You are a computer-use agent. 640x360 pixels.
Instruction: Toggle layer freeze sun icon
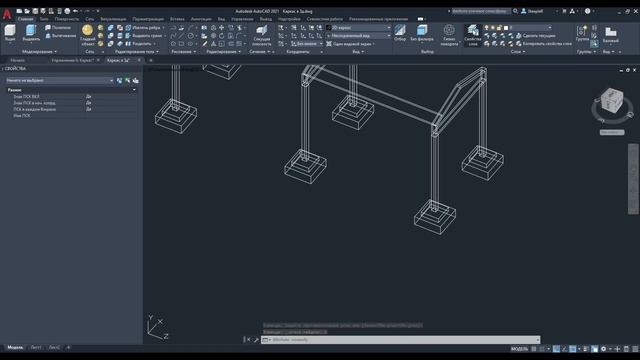pyautogui.click(x=493, y=28)
